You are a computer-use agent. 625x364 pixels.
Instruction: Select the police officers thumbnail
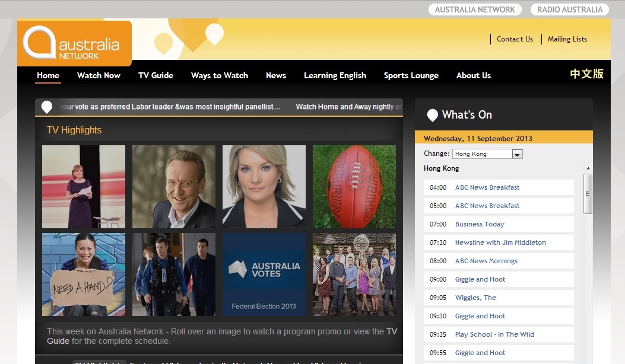[x=174, y=275]
